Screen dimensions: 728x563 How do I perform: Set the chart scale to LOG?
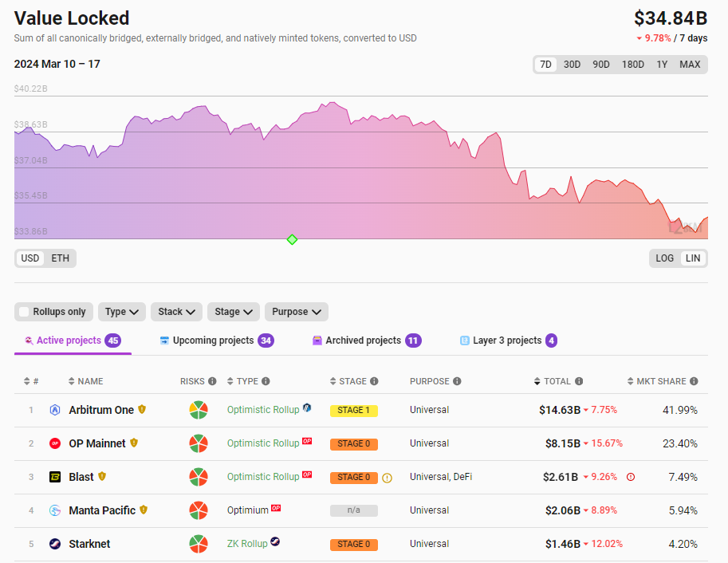click(665, 258)
